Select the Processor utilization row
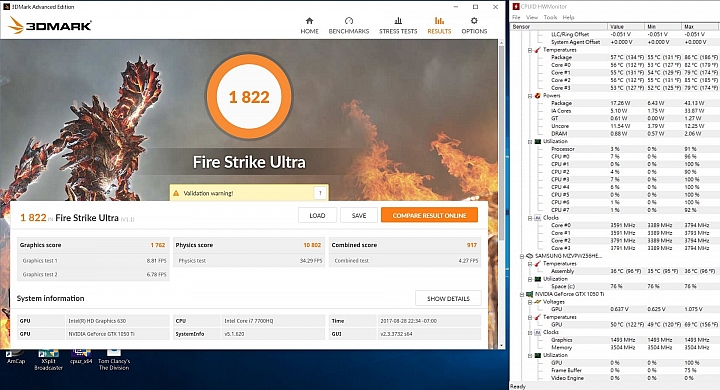 pos(615,149)
